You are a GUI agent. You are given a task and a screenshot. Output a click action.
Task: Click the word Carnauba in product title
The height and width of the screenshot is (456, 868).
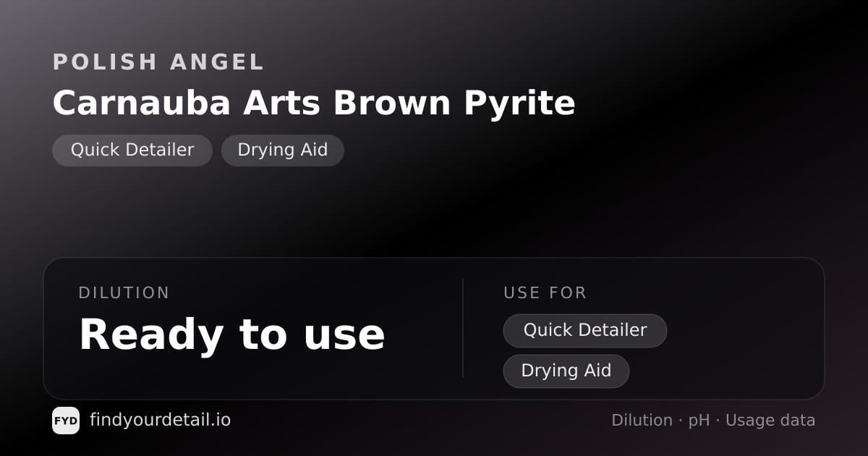[x=142, y=103]
